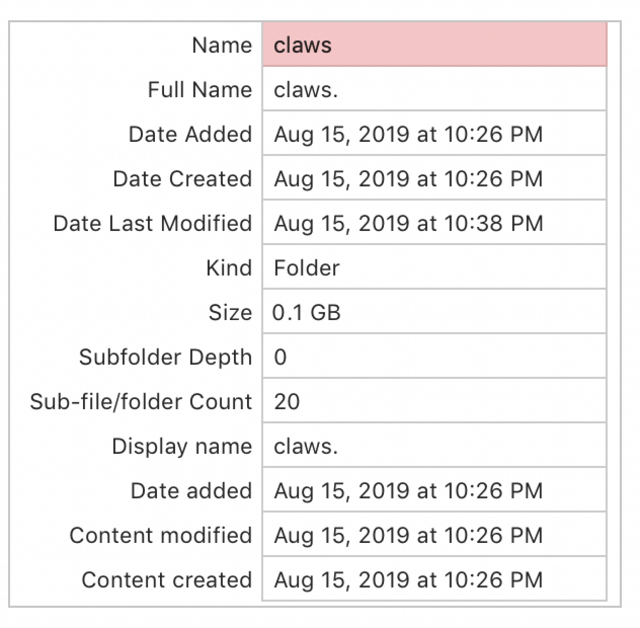Click the Sub-file/folder Count label
The height and width of the screenshot is (628, 640).
[141, 402]
